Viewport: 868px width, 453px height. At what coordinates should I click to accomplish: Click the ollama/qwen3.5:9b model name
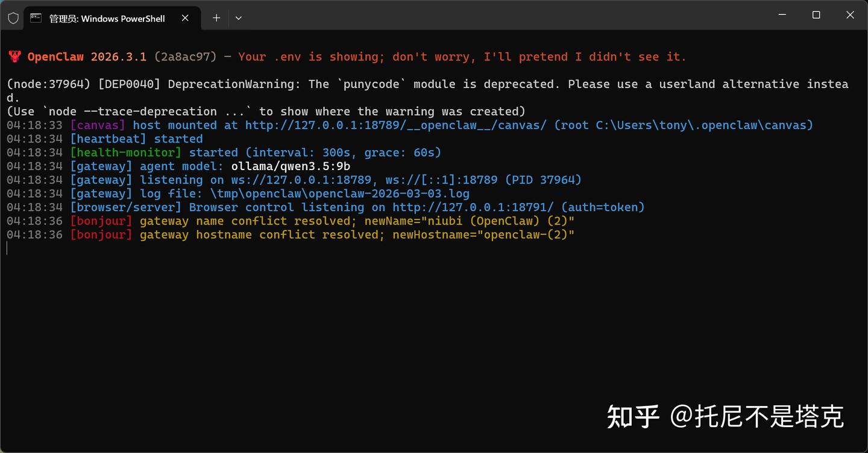[291, 166]
